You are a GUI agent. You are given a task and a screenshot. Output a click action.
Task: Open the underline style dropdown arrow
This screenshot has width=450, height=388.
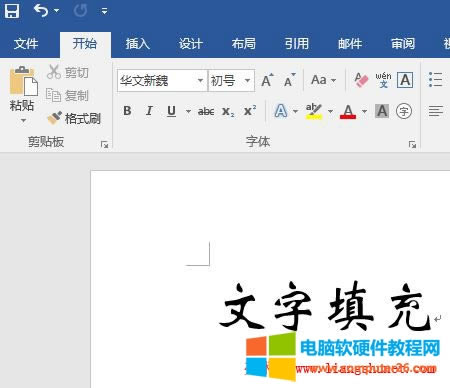[x=188, y=111]
